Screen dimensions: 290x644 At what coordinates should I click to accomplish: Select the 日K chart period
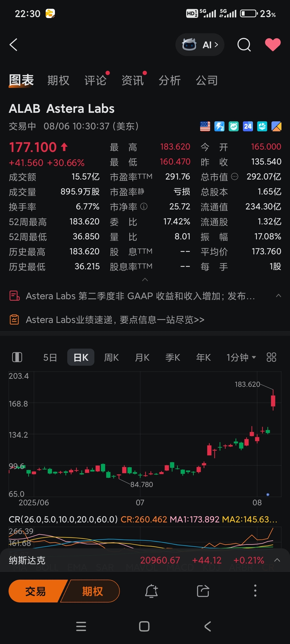(81, 357)
